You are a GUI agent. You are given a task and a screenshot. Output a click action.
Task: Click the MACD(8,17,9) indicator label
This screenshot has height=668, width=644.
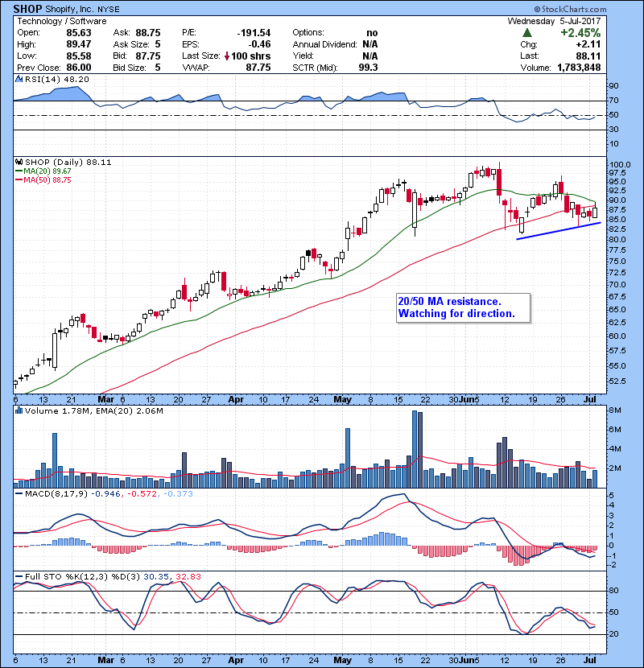coord(56,494)
